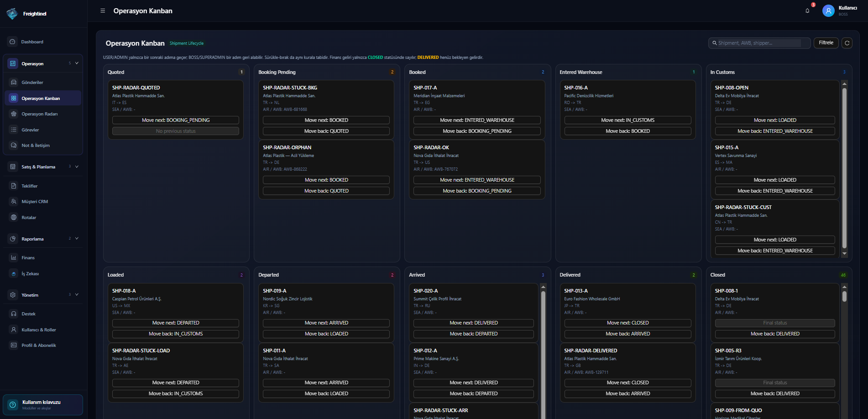
Task: Focus the Shipment, AWB, shipper search field
Action: (759, 43)
